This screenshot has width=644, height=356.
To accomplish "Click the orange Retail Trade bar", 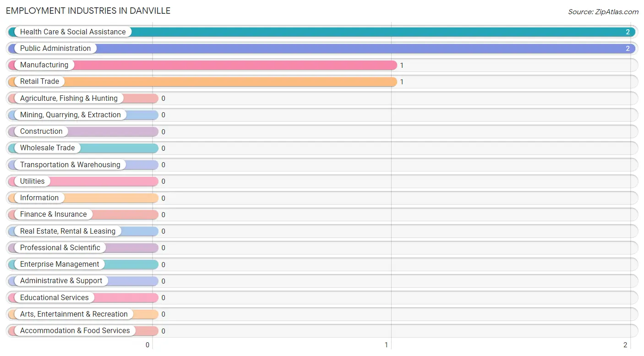I will pos(202,82).
